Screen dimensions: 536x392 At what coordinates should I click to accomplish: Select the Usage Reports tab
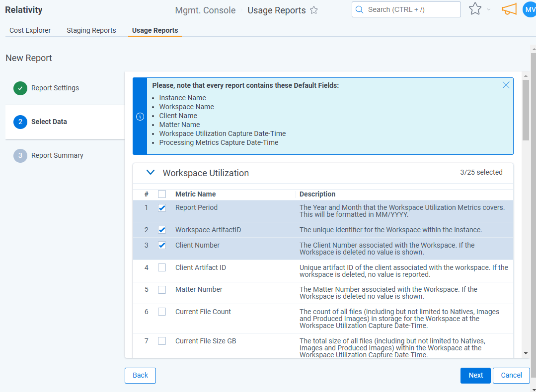(155, 30)
